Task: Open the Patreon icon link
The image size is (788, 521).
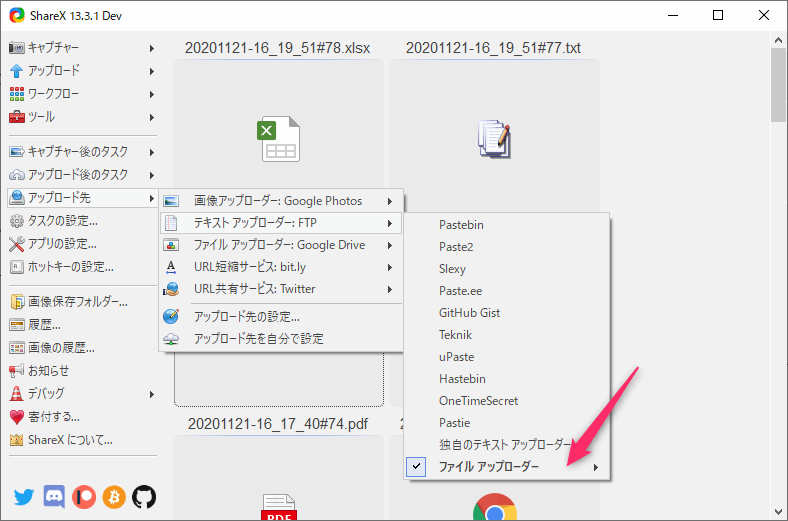Action: (x=84, y=497)
